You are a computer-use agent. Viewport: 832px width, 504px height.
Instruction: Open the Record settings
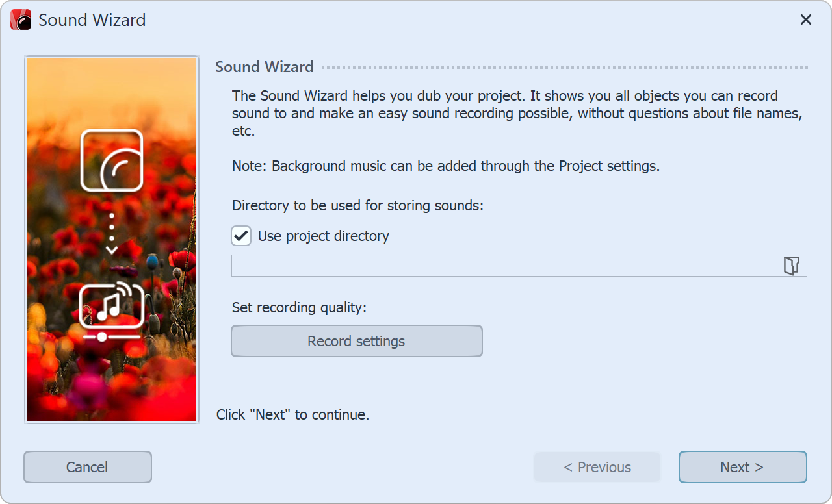point(356,340)
